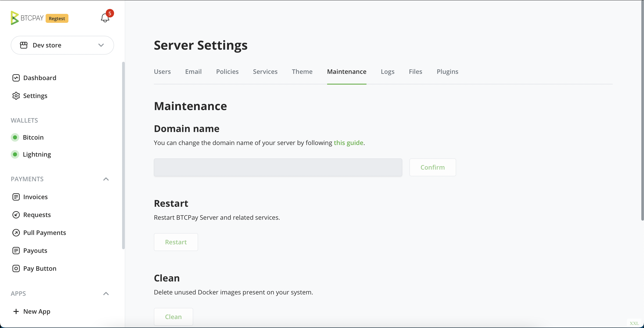
Task: Click the 'this guide' link
Action: pyautogui.click(x=348, y=143)
